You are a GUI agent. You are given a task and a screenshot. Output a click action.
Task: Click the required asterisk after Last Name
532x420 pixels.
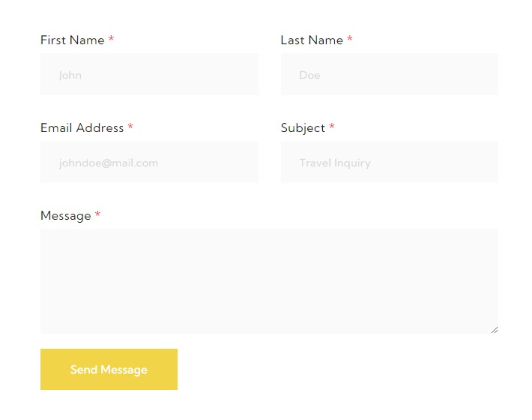click(x=350, y=39)
